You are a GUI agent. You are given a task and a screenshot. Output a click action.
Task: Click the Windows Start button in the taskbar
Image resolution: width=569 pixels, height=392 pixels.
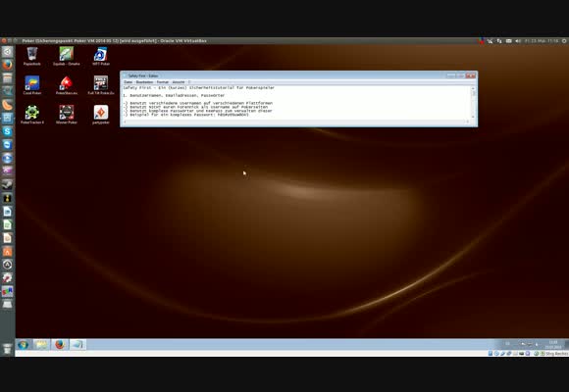23,345
